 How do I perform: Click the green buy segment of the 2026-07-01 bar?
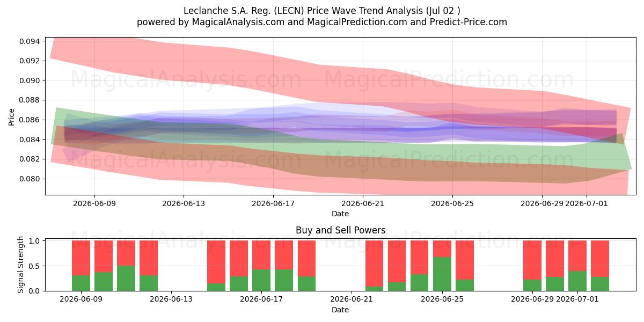[577, 281]
